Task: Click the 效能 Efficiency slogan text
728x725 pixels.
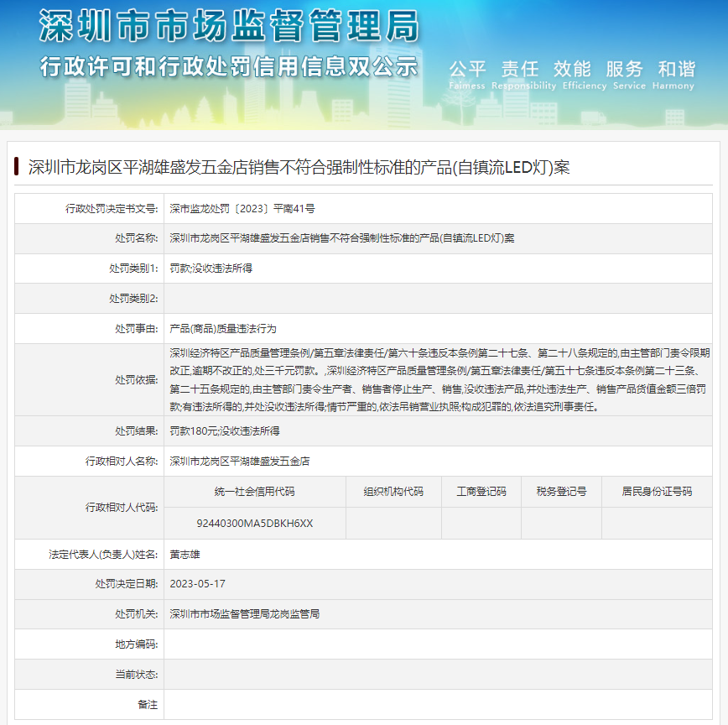Action: [572, 74]
